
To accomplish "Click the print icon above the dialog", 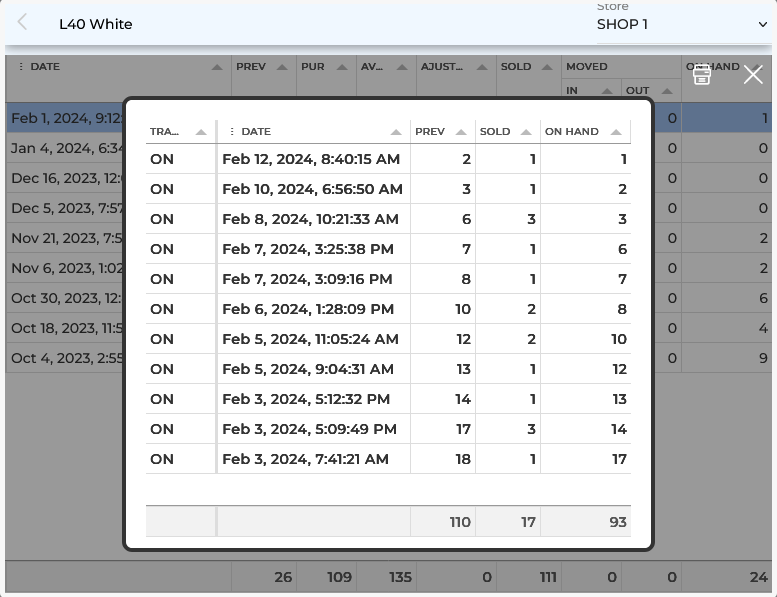I will pos(702,75).
